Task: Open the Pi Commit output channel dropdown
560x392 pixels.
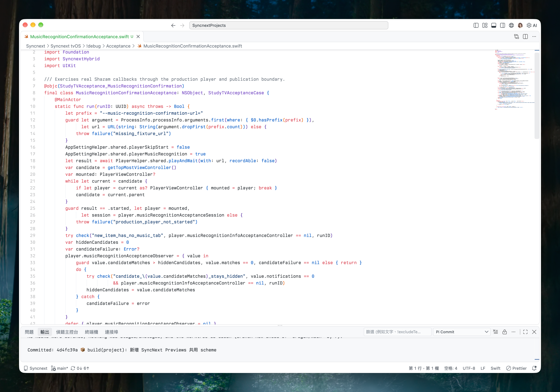Action: pos(462,332)
